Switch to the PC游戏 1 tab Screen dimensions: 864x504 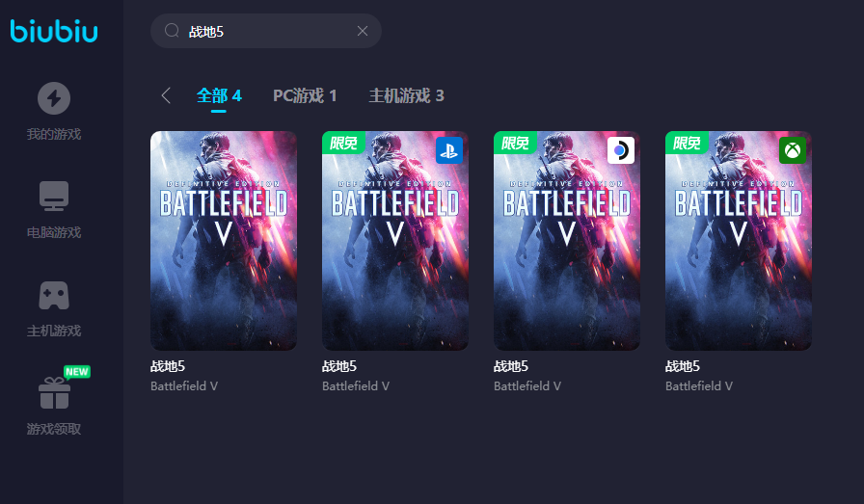305,95
